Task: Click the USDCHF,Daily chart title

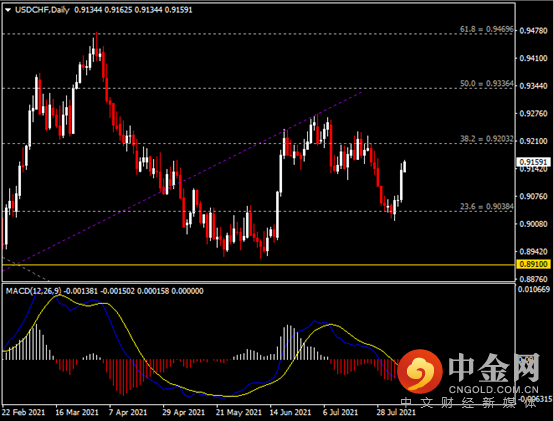Action: tap(42, 10)
